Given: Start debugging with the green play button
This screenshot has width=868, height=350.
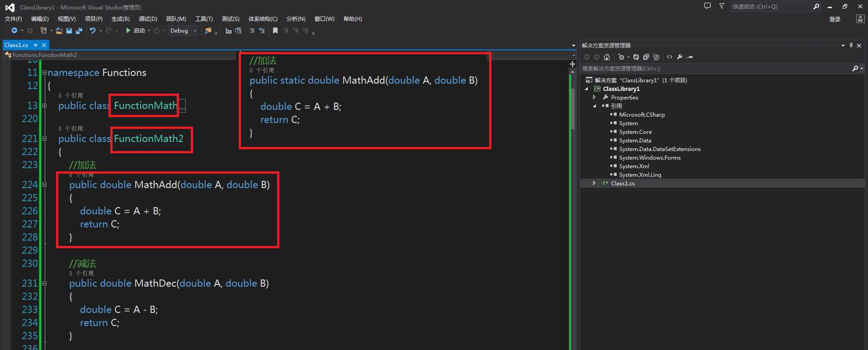Looking at the screenshot, I should (128, 31).
